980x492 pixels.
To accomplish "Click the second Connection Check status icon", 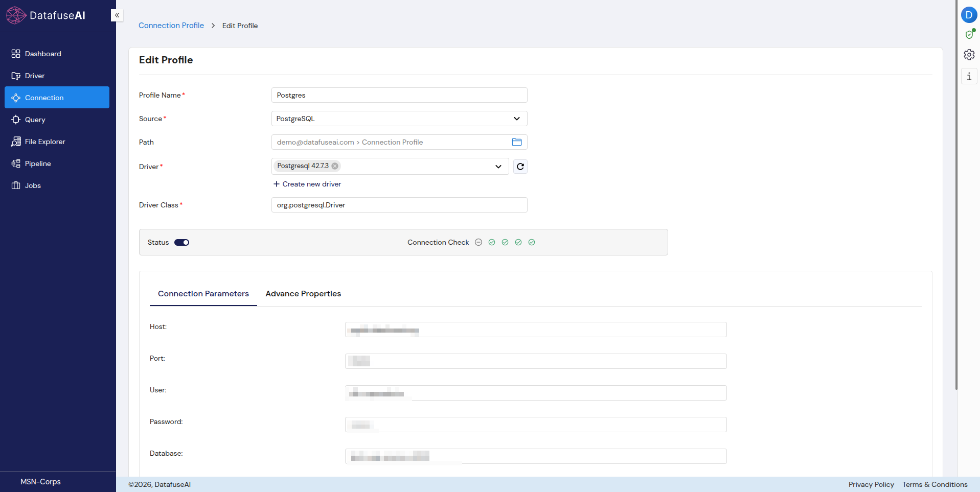I will click(492, 242).
